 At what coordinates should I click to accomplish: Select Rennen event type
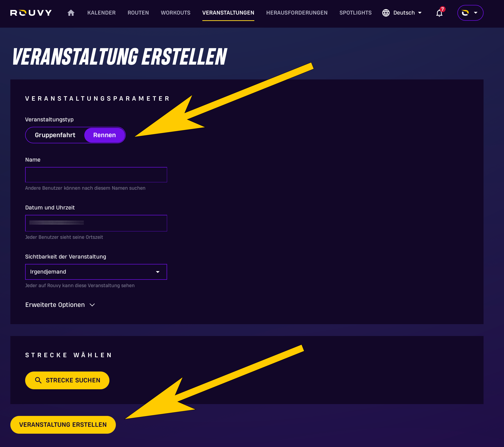click(x=104, y=135)
